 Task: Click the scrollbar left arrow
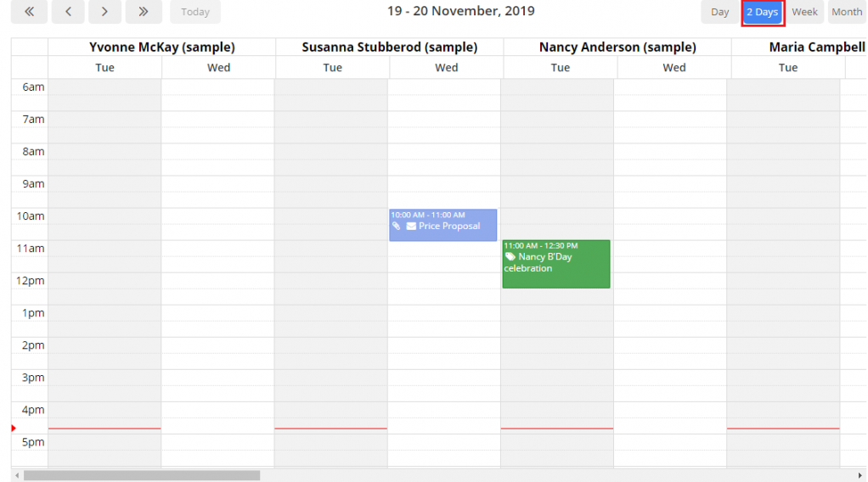click(16, 476)
